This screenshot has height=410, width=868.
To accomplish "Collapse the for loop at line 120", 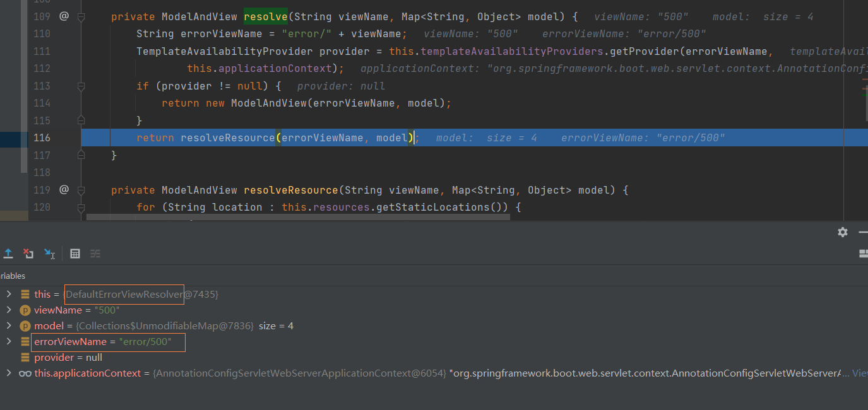I will 81,208.
